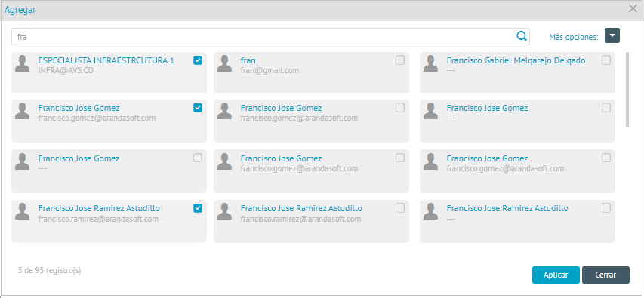This screenshot has width=644, height=298.
Task: Click the person icon beside INFRA@AVS.CO
Action: click(22, 63)
